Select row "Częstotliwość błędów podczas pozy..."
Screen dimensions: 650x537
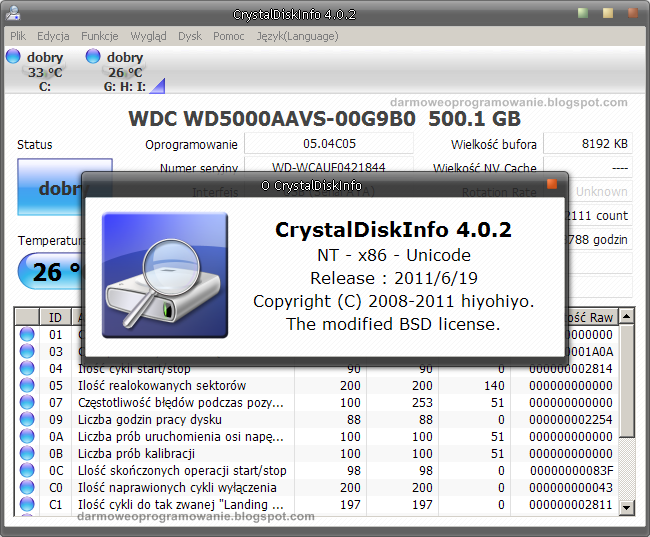(317, 403)
